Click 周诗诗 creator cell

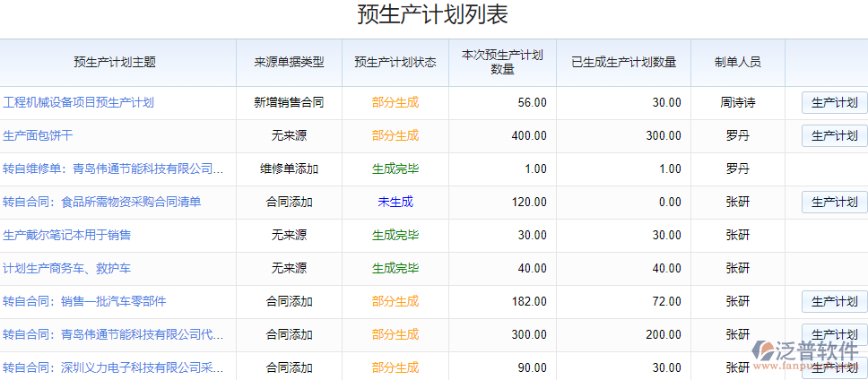[x=738, y=102]
